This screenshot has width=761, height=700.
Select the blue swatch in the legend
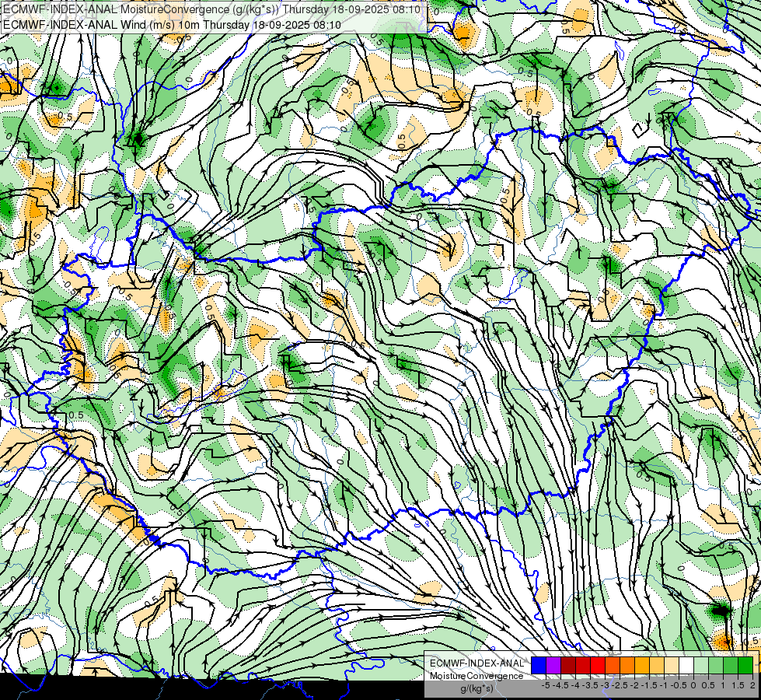(539, 665)
